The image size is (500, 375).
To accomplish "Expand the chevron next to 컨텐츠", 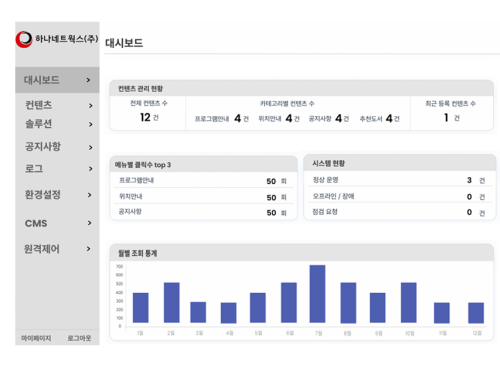I will coord(91,106).
